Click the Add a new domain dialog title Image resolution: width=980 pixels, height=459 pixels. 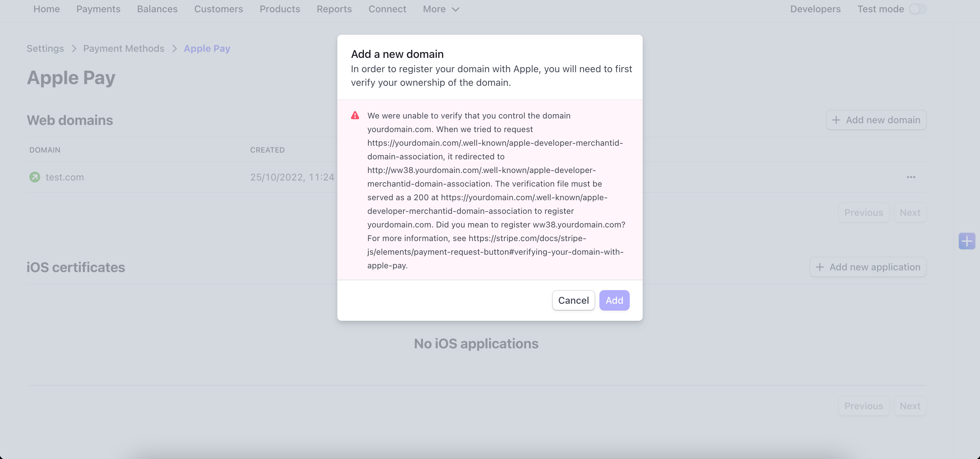coord(397,54)
